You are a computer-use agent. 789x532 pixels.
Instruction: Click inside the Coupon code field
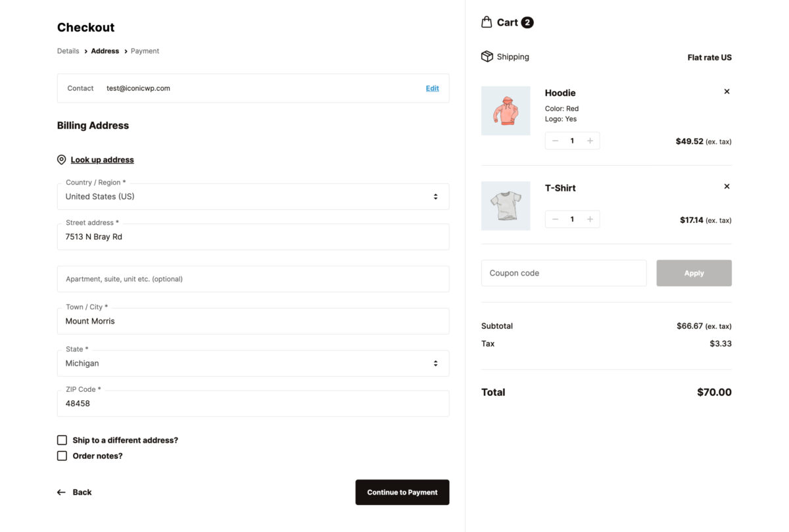(562, 272)
